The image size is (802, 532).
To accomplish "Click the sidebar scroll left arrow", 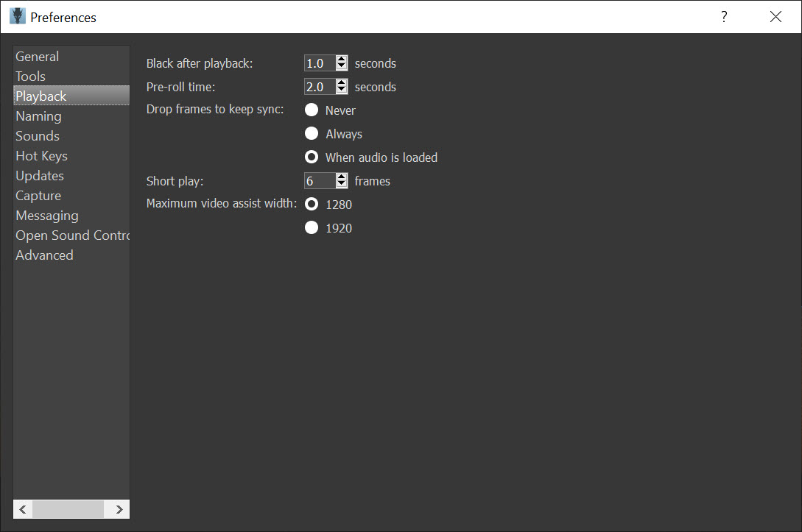I will pyautogui.click(x=23, y=509).
